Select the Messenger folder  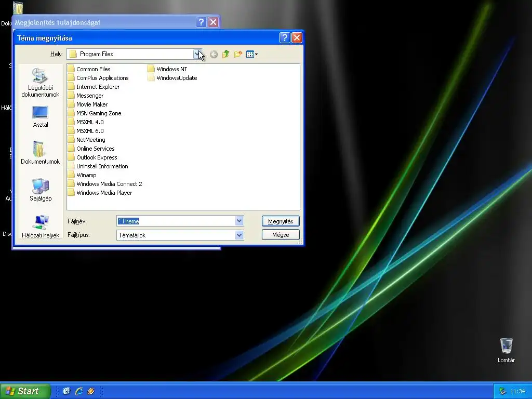[x=86, y=96]
